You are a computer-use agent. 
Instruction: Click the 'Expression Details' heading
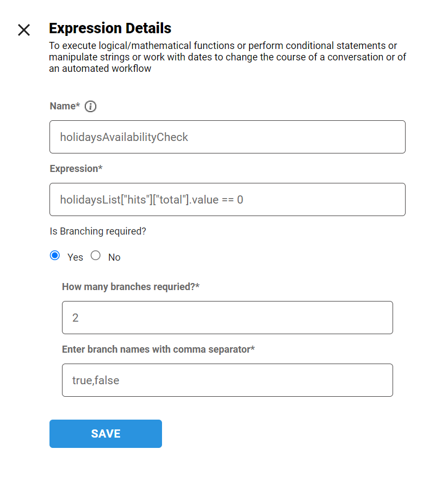[x=110, y=28]
